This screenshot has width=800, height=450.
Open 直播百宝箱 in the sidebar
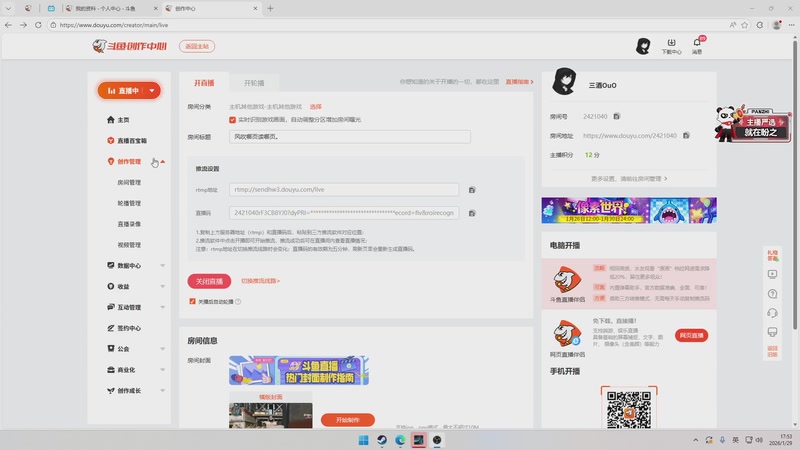pos(127,141)
